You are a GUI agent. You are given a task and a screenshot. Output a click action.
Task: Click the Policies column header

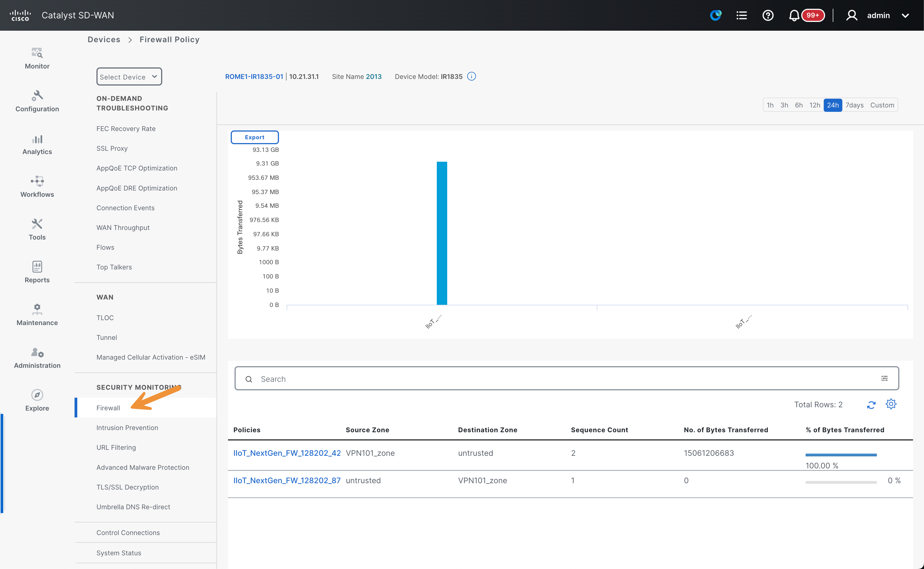(247, 430)
